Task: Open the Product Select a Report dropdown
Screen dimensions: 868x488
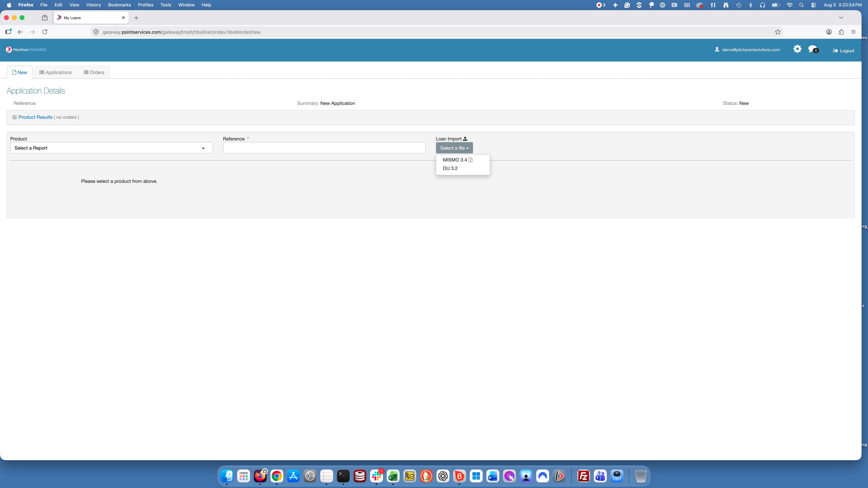Action: pyautogui.click(x=111, y=148)
